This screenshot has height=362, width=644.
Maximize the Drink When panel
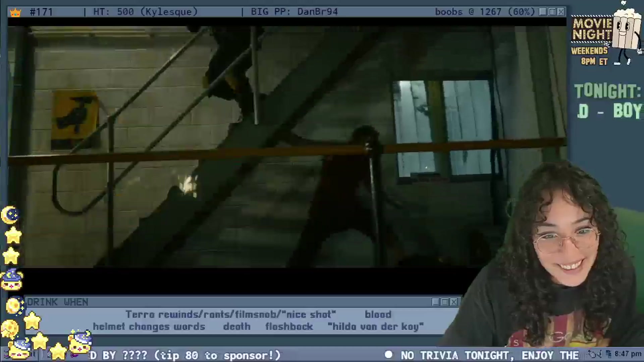coord(445,302)
